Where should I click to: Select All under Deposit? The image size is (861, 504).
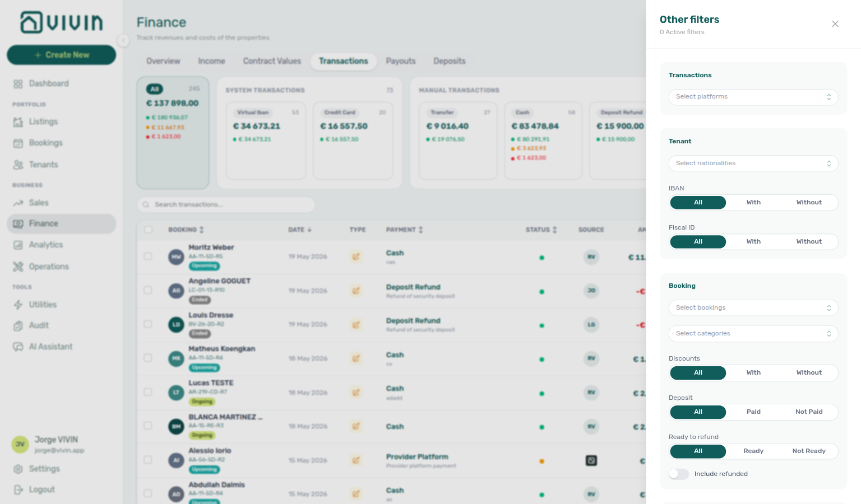(x=698, y=412)
